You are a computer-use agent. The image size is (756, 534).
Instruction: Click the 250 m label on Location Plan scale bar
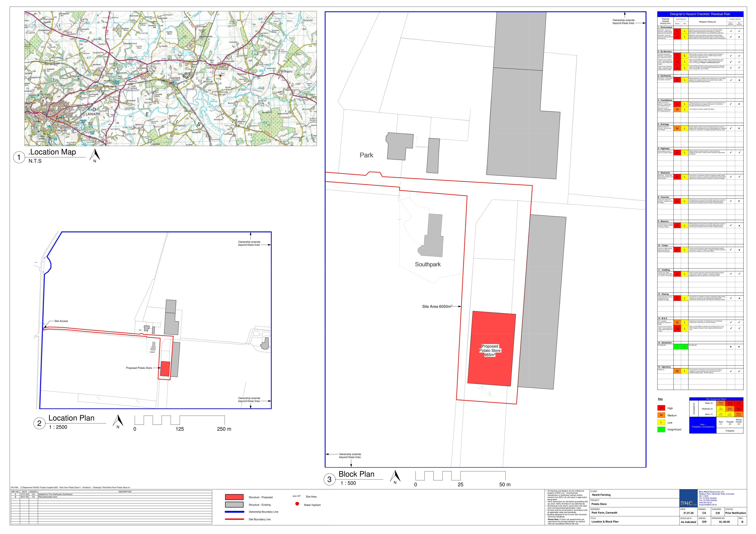[224, 429]
